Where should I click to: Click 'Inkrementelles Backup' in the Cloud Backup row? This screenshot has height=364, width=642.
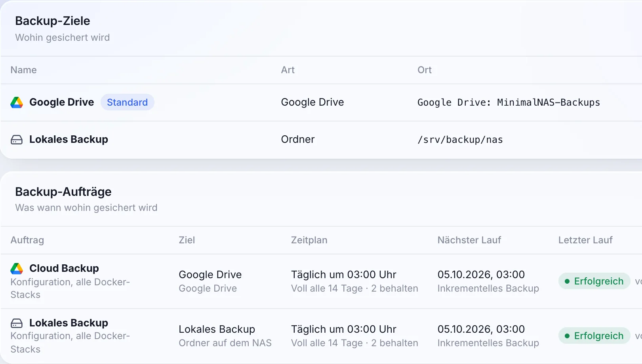point(488,288)
